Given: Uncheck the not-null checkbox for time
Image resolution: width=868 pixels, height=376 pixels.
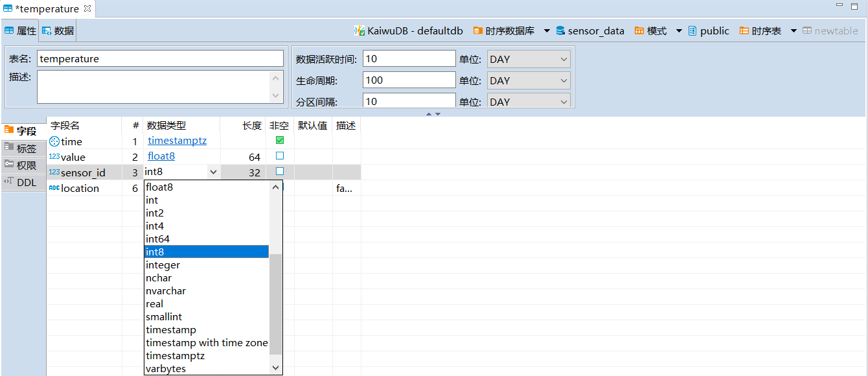Looking at the screenshot, I should point(280,141).
